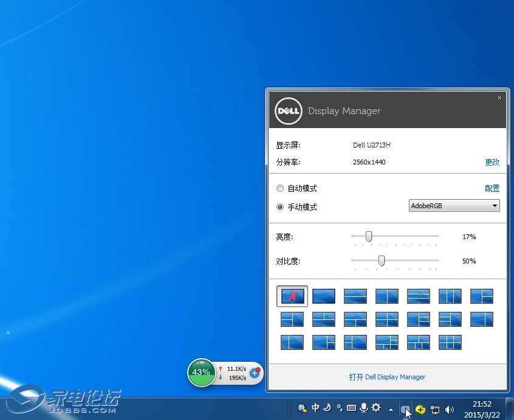The image size is (514, 420).
Task: Click the 亮度 brightness slider handle
Action: (x=368, y=236)
